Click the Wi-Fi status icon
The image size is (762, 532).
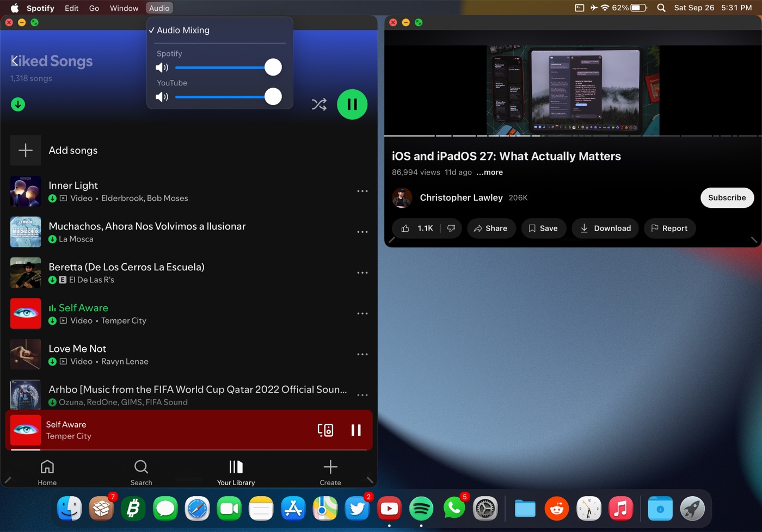point(605,8)
